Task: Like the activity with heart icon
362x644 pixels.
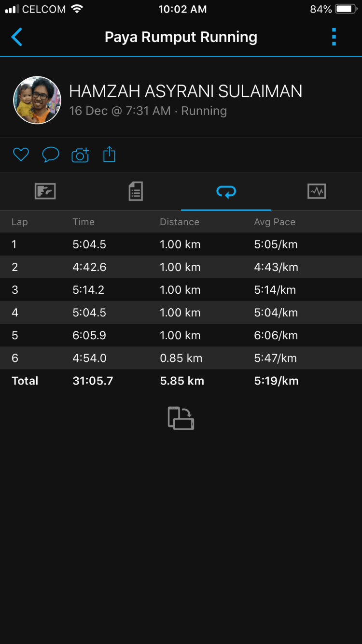Action: [21, 155]
